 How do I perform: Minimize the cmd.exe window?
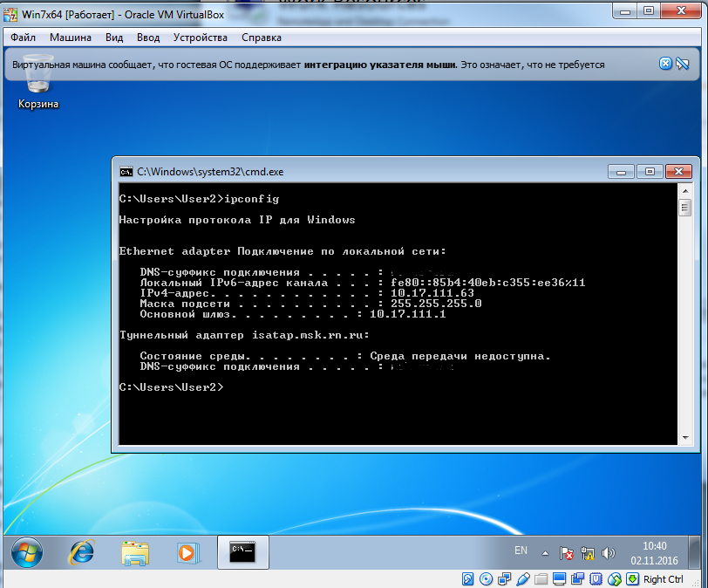(x=622, y=172)
